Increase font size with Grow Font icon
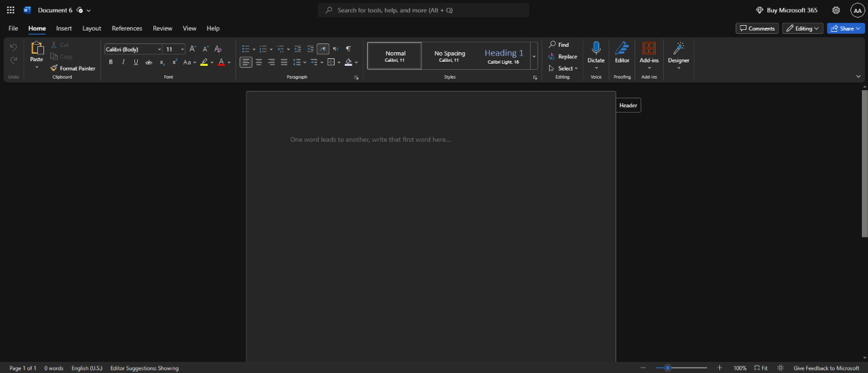This screenshot has height=373, width=868. coord(193,49)
